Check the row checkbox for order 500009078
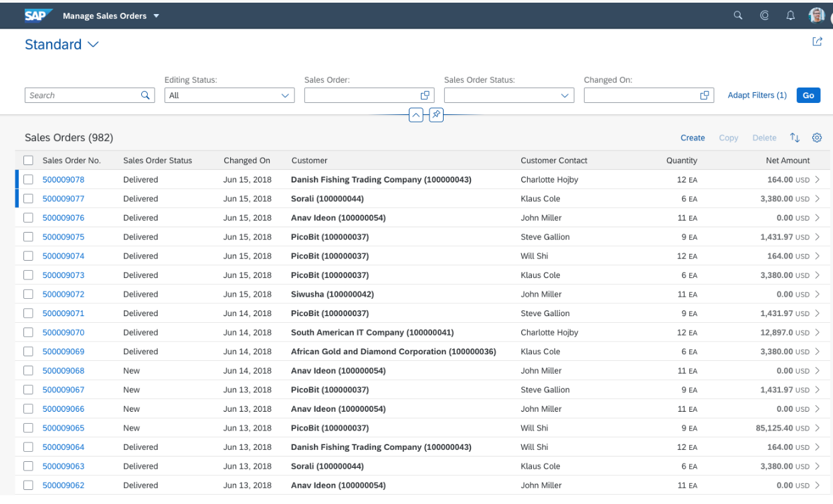The image size is (833, 504). pos(28,179)
